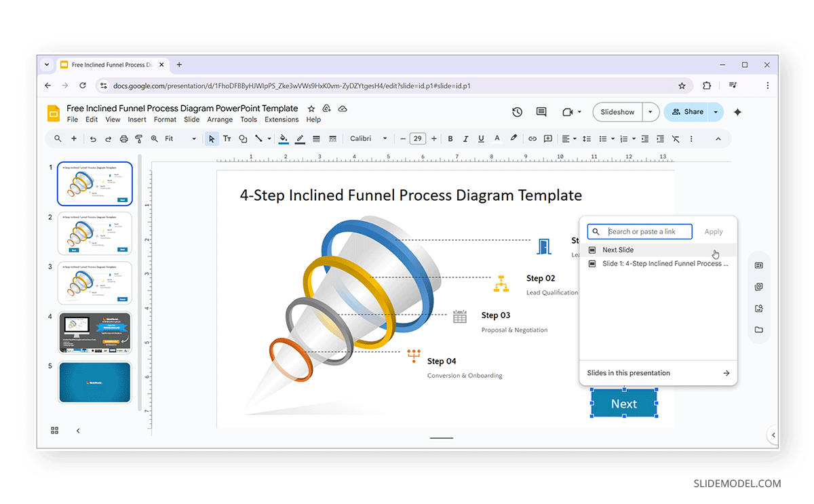Open the Fit zoom dropdown
The width and height of the screenshot is (814, 504).
(180, 138)
